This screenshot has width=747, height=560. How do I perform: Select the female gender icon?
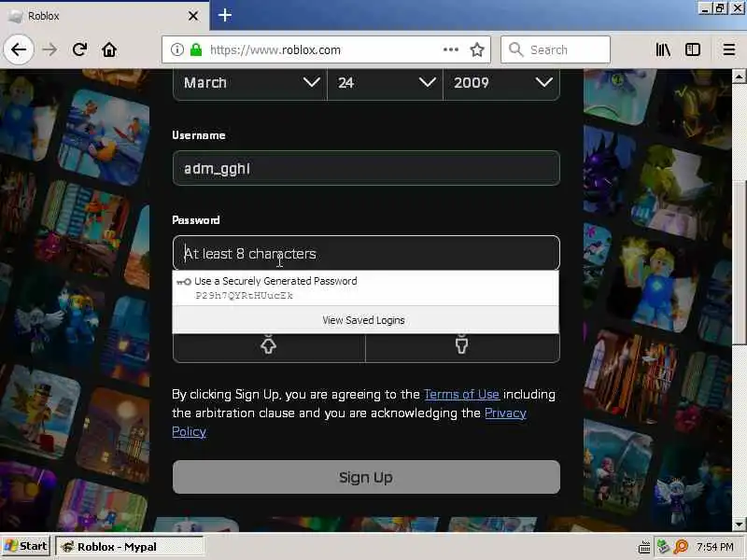[269, 344]
